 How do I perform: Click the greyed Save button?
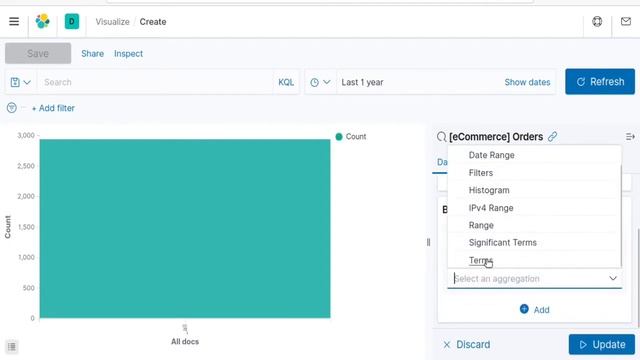point(38,53)
